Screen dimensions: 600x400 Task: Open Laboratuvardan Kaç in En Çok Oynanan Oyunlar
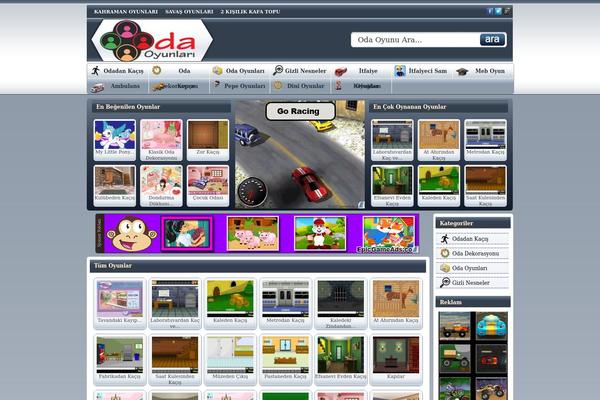point(392,135)
